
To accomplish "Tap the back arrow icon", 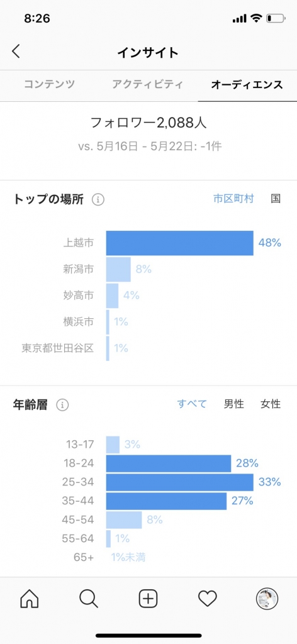I will (16, 52).
